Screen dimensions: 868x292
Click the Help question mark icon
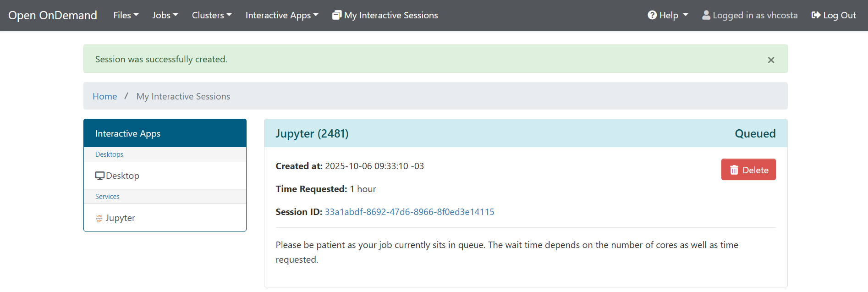pos(652,15)
